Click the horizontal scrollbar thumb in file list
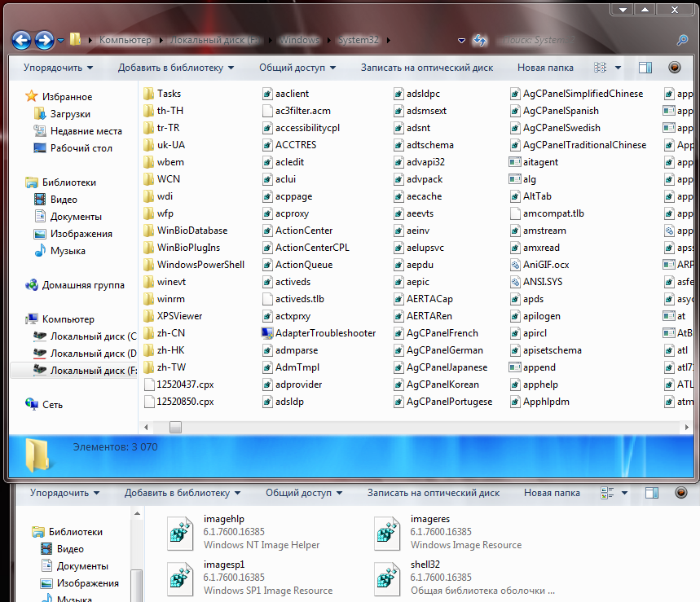Screen dimensions: 700x602 pos(175,428)
